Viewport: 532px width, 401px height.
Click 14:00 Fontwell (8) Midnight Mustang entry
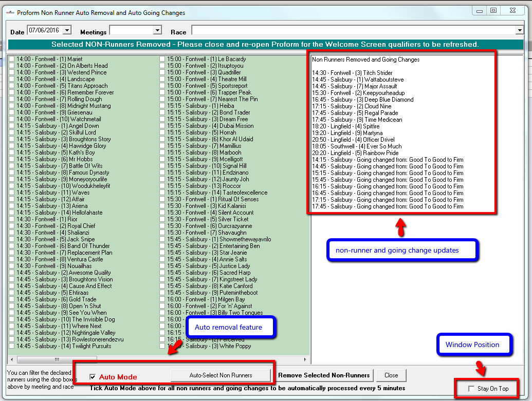[64, 106]
